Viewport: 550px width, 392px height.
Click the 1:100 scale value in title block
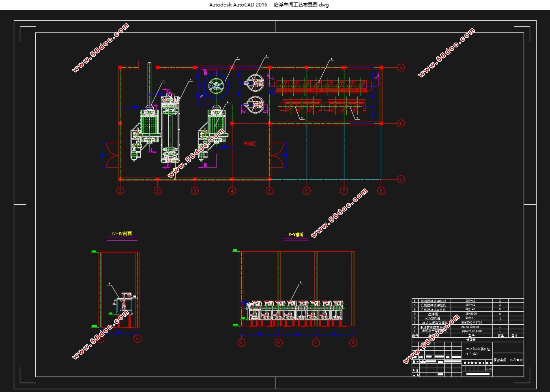pos(488,369)
